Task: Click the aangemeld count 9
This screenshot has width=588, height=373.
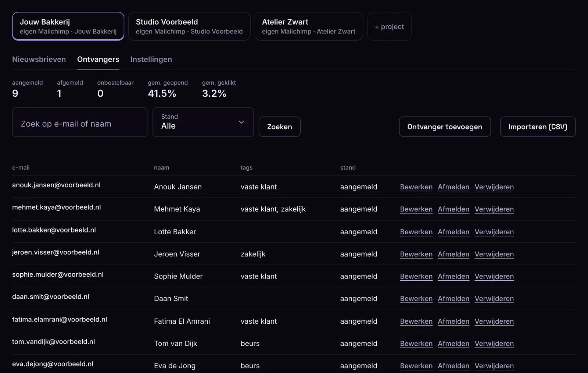Action: click(x=27, y=89)
